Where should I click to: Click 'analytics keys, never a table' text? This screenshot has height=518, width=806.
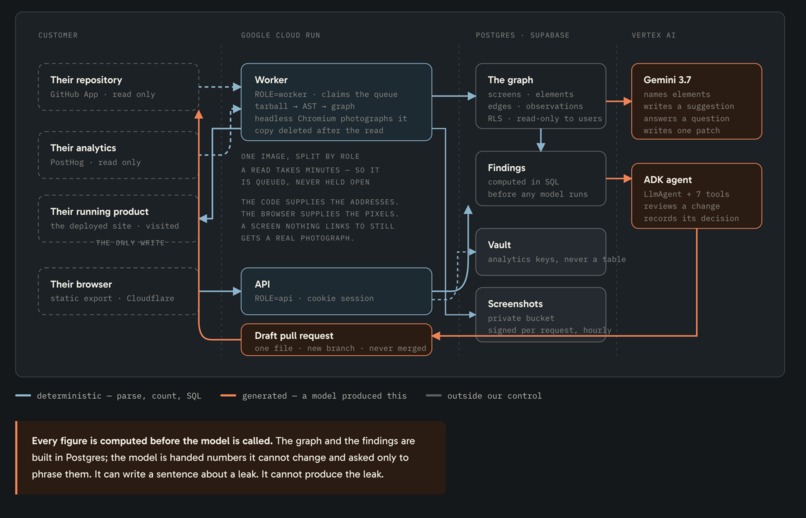557,259
